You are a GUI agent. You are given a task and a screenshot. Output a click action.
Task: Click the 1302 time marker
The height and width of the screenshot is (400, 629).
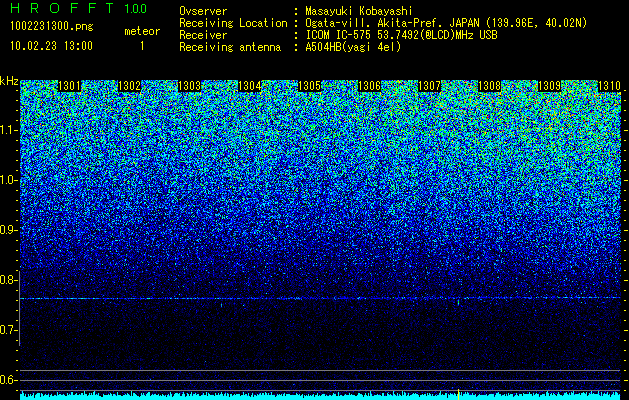tap(130, 86)
